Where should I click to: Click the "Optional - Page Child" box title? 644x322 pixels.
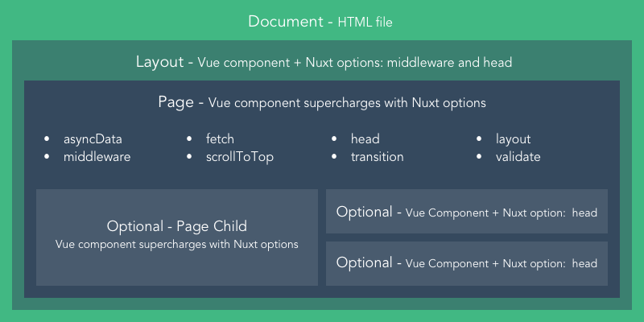[176, 226]
